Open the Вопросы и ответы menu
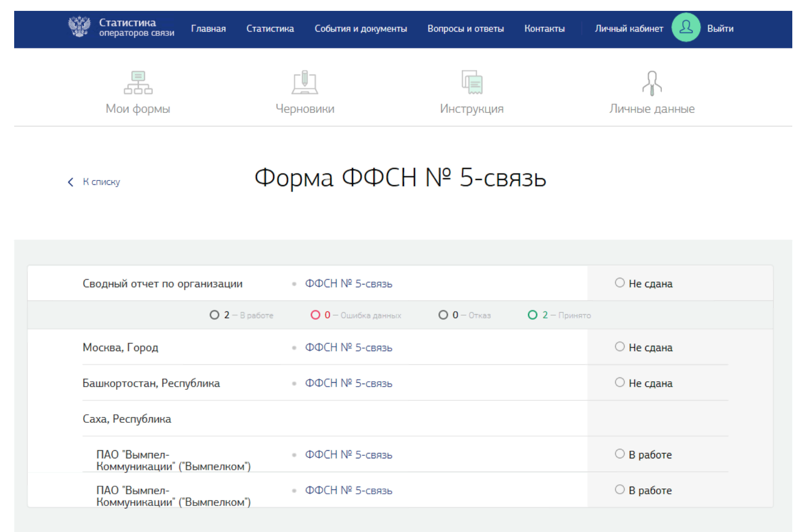 pyautogui.click(x=465, y=29)
